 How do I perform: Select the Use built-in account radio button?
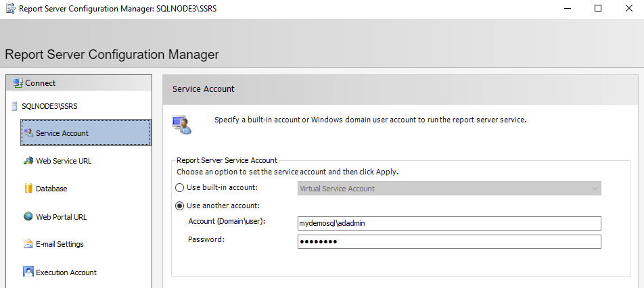point(180,188)
